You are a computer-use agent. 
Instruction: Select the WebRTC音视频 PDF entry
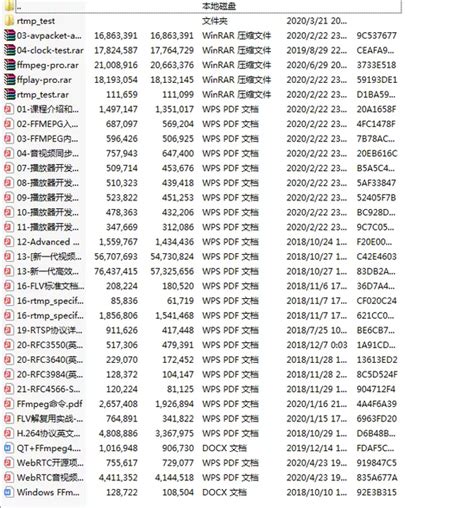tap(50, 478)
